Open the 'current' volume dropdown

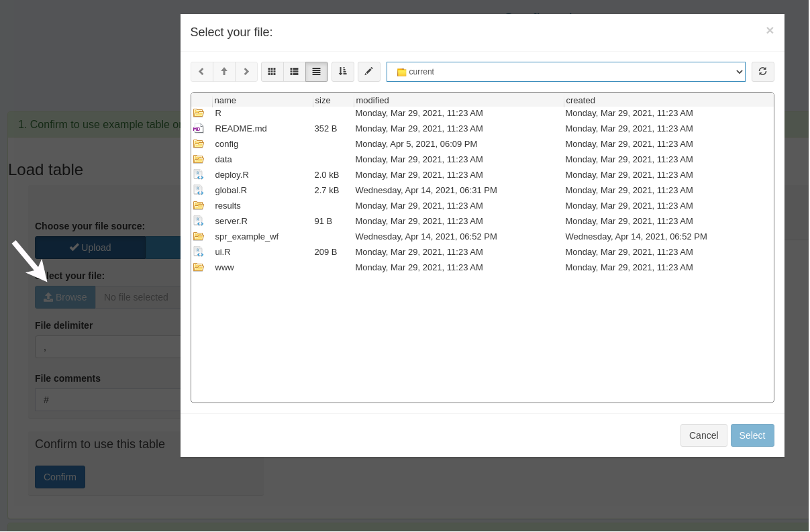(x=566, y=72)
